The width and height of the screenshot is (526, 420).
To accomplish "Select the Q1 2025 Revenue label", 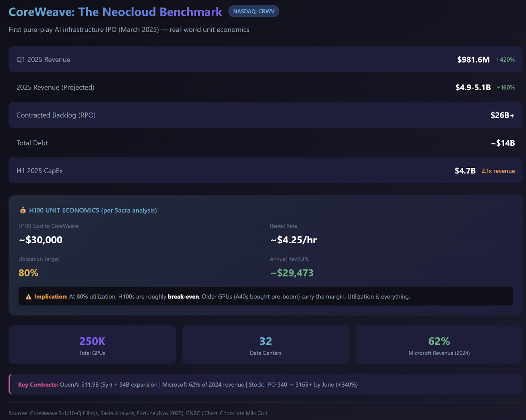I will click(43, 59).
